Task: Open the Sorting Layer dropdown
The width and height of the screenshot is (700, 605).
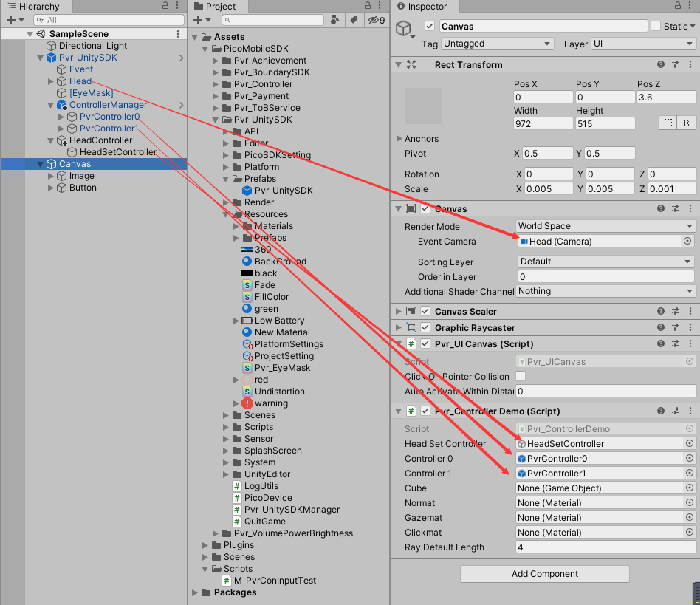Action: [x=605, y=262]
